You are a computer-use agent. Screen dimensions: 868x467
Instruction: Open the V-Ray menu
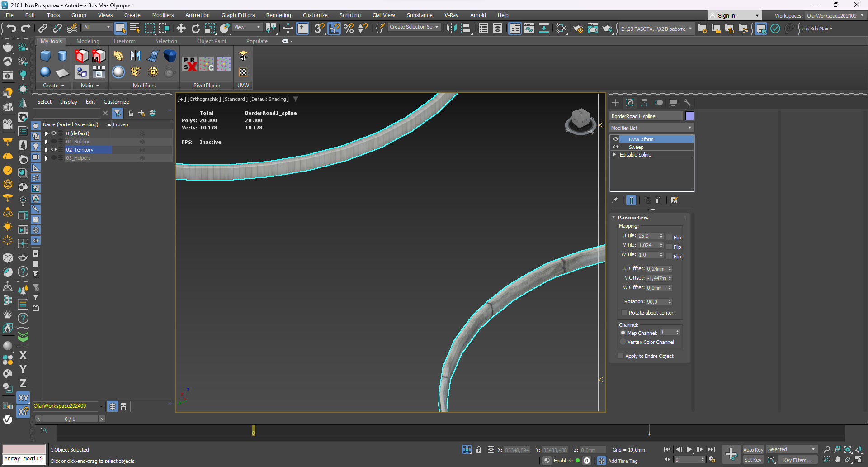coord(451,15)
